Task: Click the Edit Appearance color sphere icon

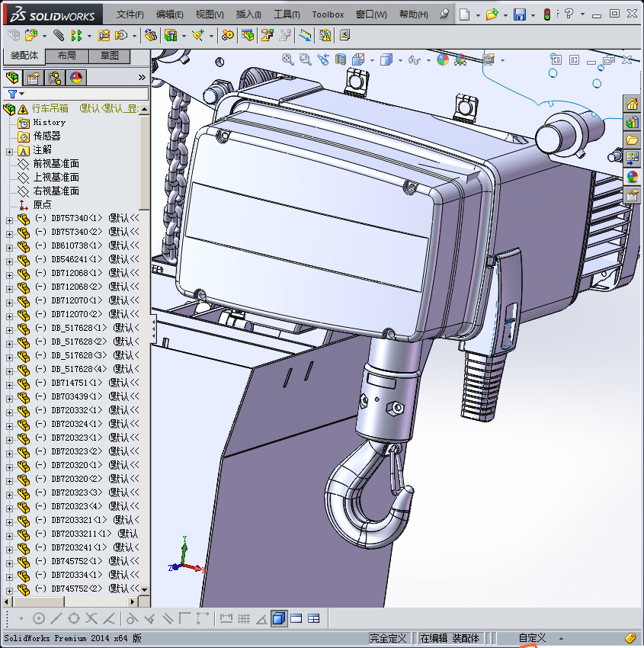Action: point(443,59)
